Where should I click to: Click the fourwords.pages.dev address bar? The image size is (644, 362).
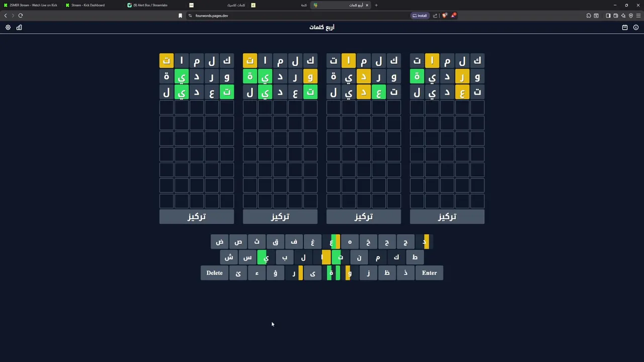(297, 16)
